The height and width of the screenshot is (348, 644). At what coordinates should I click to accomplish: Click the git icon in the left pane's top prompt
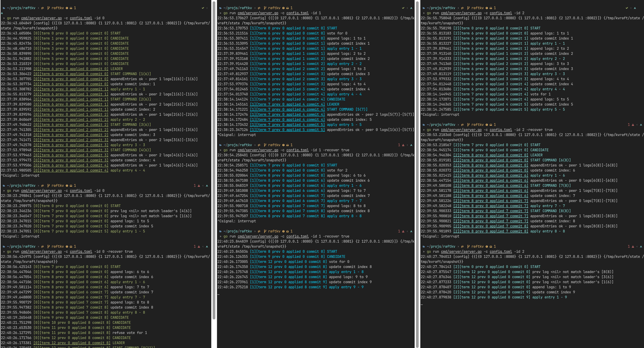(42, 8)
